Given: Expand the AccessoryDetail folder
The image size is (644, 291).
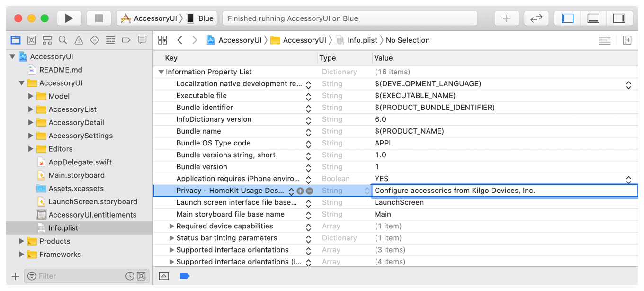Looking at the screenshot, I should click(31, 123).
